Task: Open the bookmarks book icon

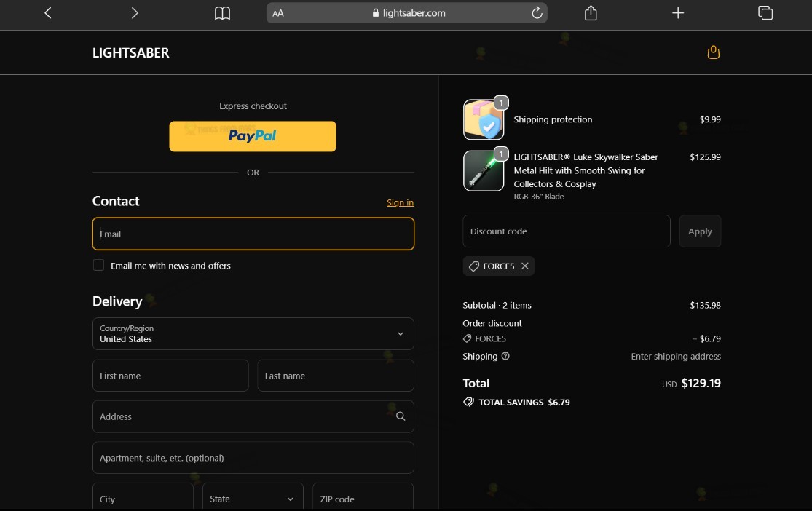Action: point(222,13)
